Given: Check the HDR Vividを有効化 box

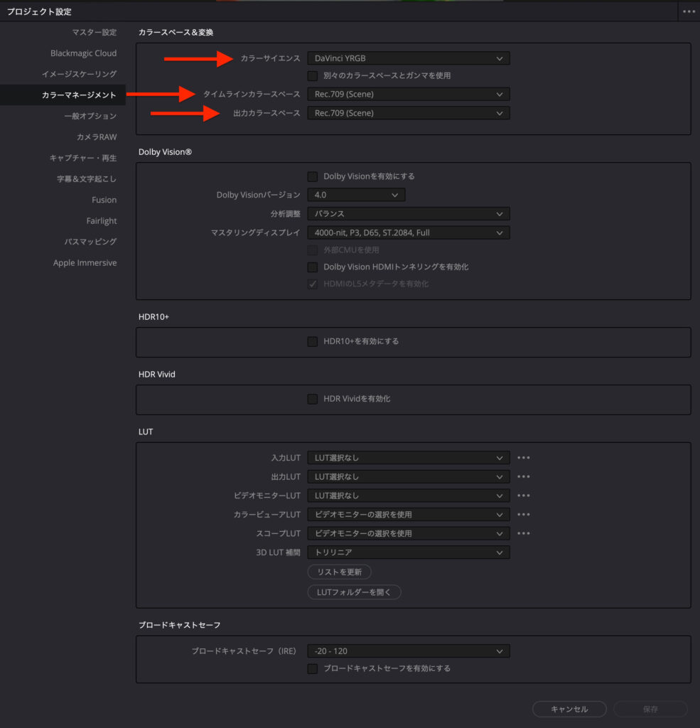Looking at the screenshot, I should (313, 399).
